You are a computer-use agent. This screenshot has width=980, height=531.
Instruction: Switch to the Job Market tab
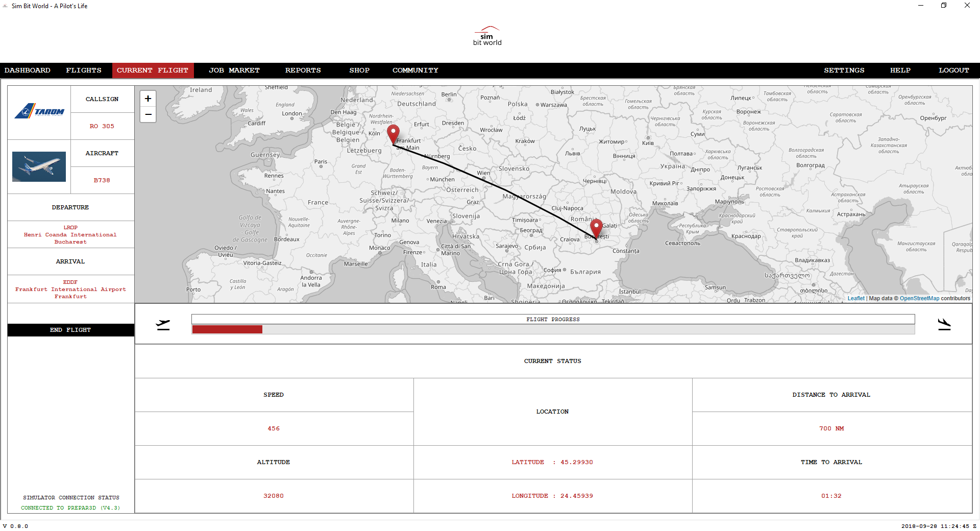[234, 70]
